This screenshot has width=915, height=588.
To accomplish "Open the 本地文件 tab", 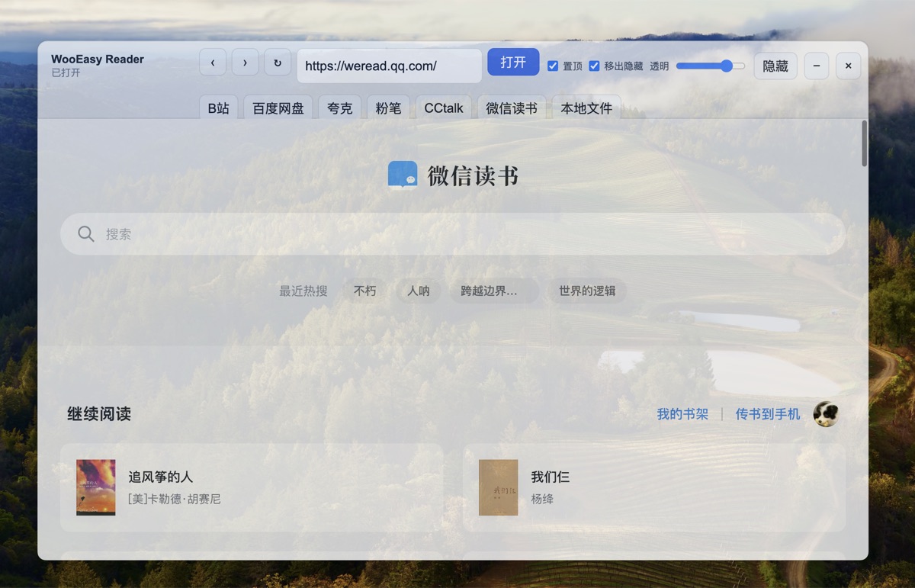I will click(586, 108).
